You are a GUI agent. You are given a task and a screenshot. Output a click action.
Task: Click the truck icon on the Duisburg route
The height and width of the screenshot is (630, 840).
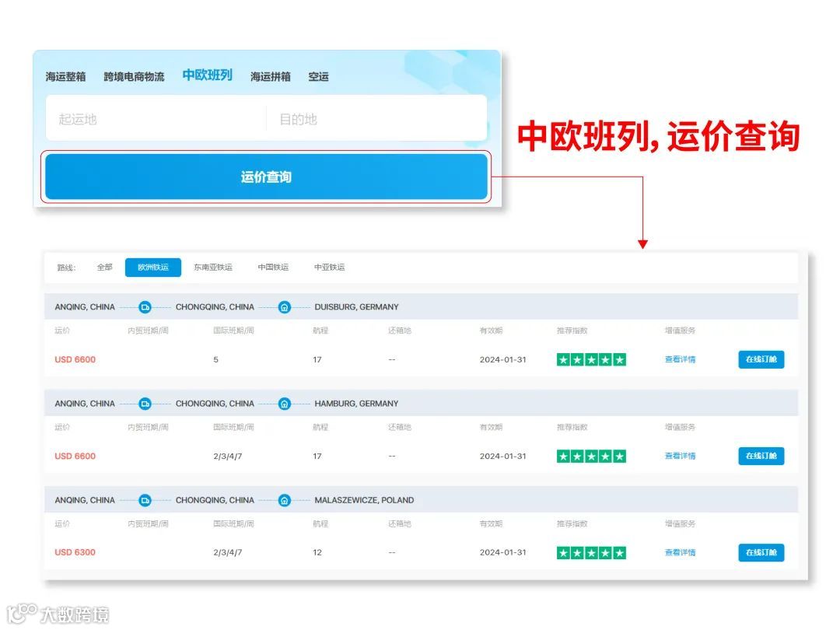click(145, 306)
